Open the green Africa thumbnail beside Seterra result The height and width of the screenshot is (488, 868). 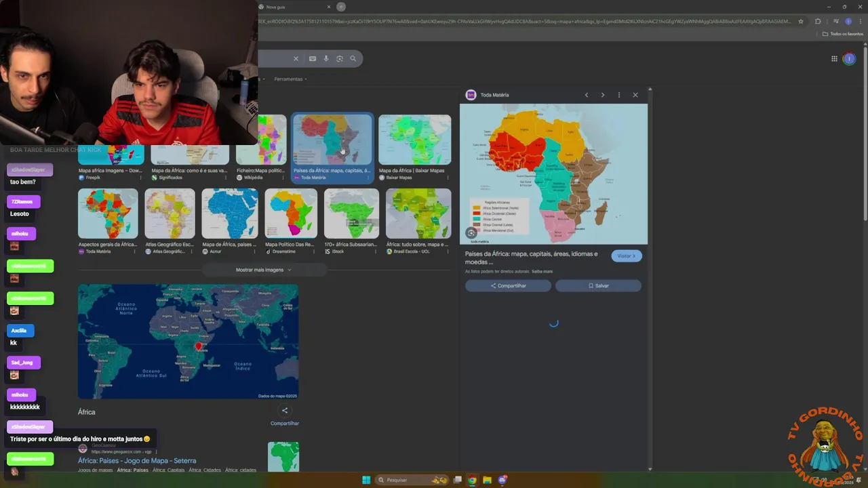(x=283, y=457)
